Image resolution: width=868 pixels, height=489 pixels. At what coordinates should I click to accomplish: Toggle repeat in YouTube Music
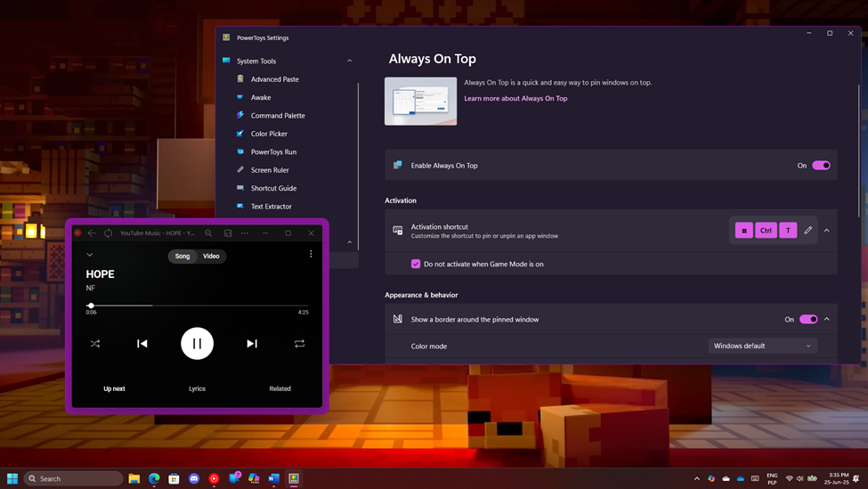(299, 344)
